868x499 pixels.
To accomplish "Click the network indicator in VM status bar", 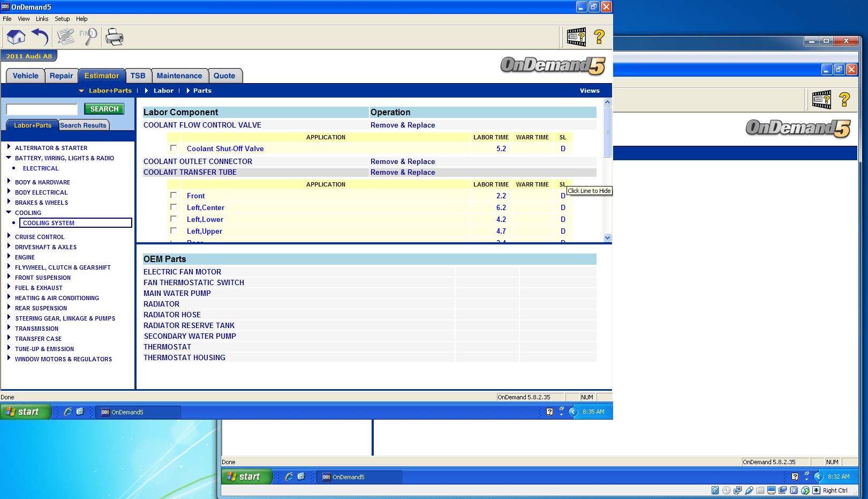I will (x=738, y=490).
